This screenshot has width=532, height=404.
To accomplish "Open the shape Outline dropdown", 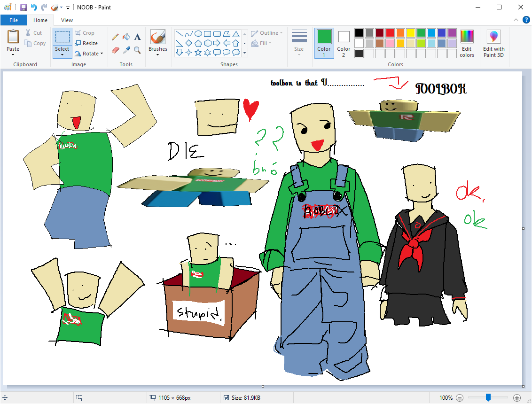I will [x=266, y=33].
